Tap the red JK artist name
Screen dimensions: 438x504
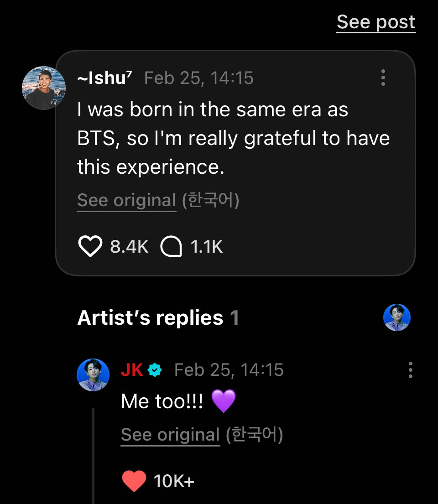[x=132, y=370]
